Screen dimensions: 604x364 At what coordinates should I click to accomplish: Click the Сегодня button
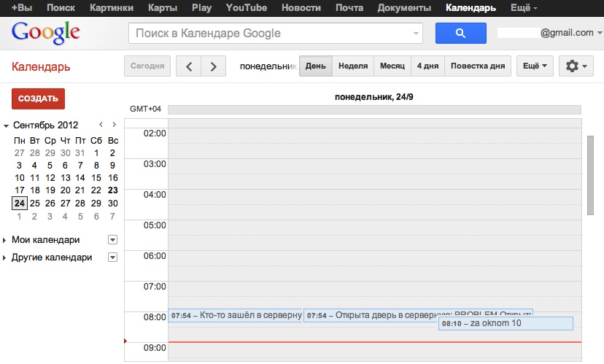(147, 66)
